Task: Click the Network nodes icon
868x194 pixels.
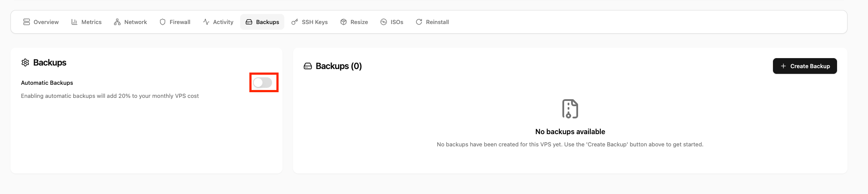Action: coord(117,22)
